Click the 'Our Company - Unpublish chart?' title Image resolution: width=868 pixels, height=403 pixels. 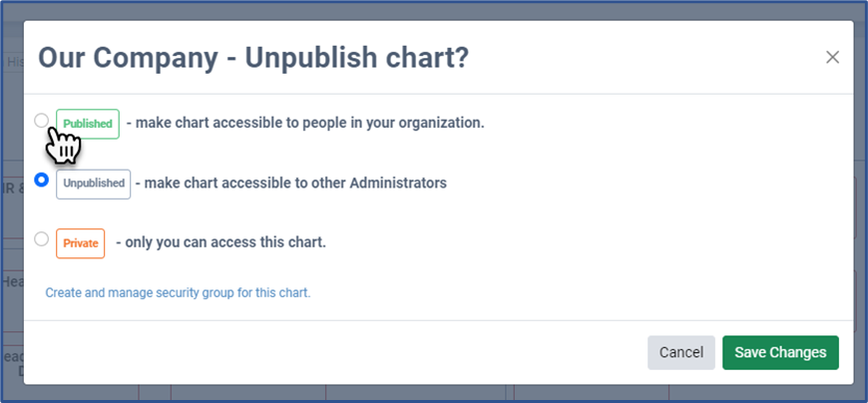[253, 57]
